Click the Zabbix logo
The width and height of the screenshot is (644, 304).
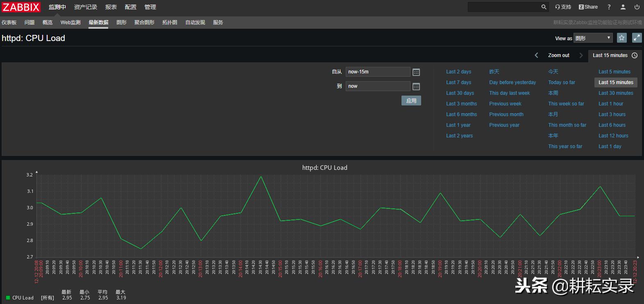pyautogui.click(x=21, y=7)
